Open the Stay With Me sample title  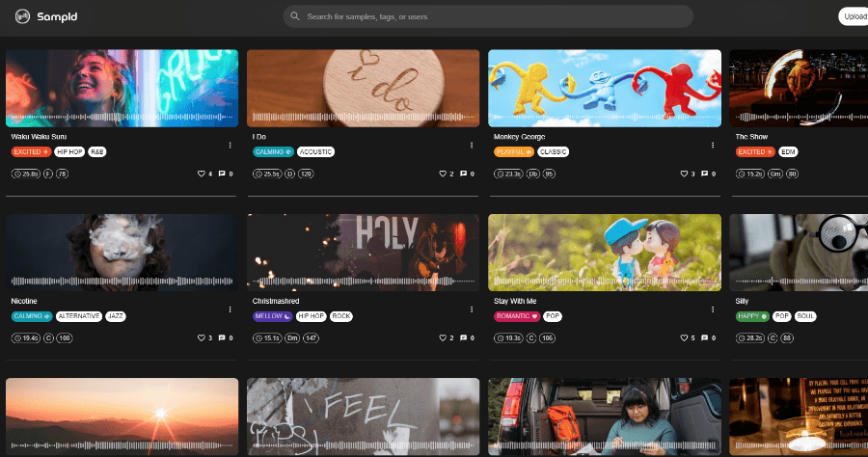click(x=515, y=301)
